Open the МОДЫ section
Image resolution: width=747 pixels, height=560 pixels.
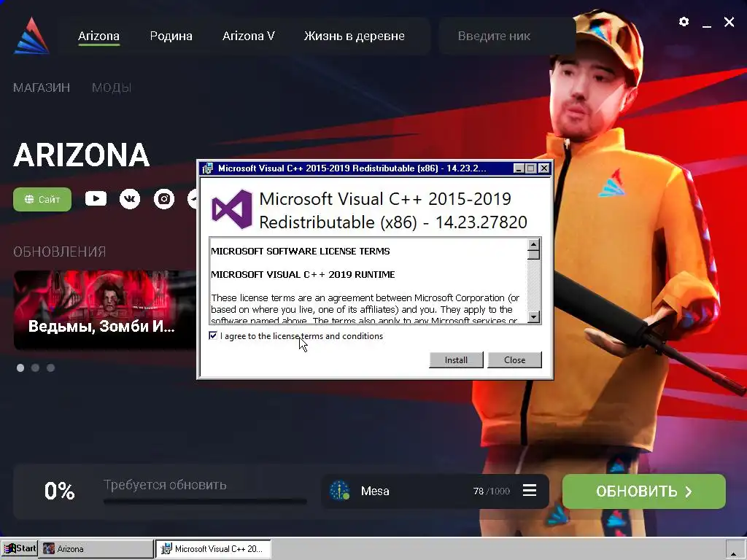click(x=112, y=87)
